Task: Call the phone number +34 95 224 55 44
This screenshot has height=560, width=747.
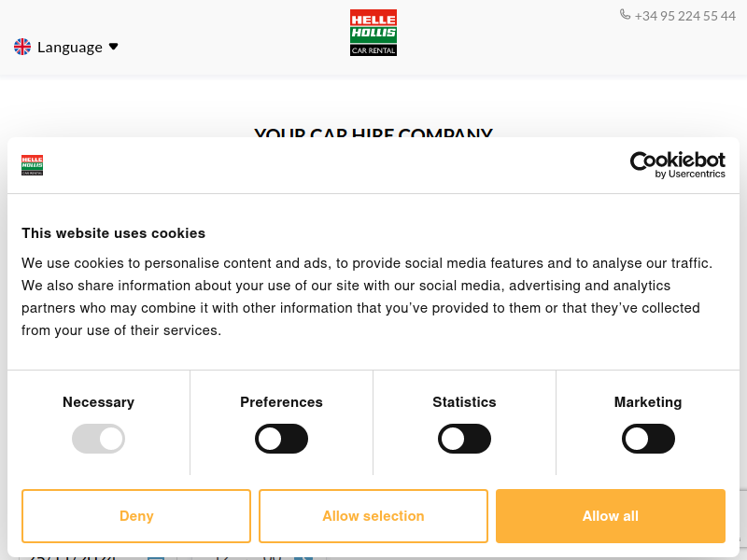Action: 684,16
